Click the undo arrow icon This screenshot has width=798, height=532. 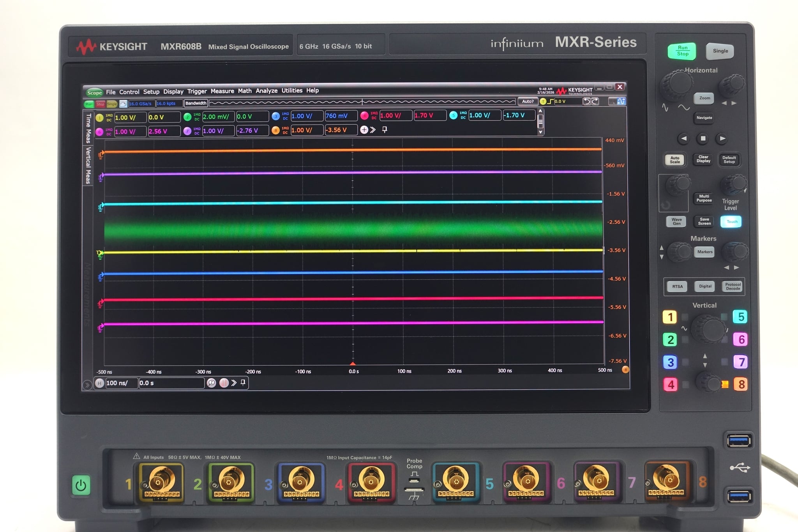(587, 101)
